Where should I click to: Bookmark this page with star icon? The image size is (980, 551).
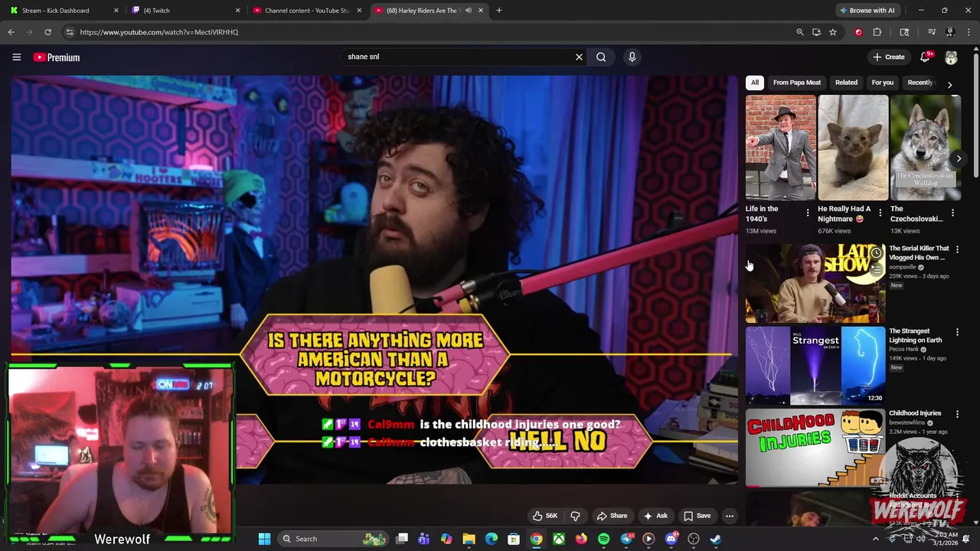[x=833, y=32]
